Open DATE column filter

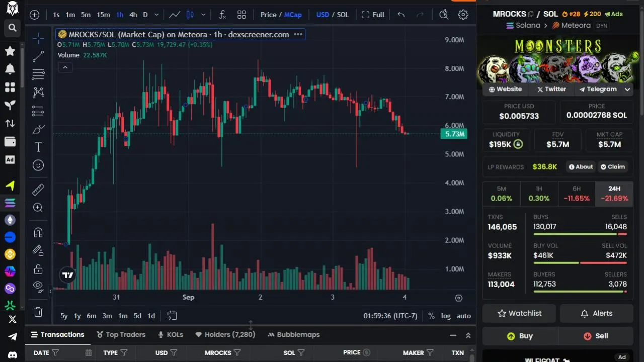click(x=56, y=353)
